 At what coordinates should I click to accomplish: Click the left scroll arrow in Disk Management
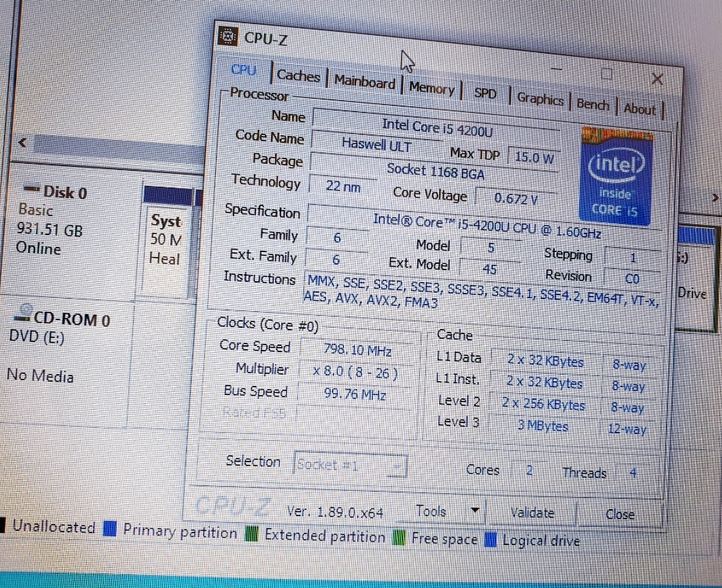click(21, 142)
